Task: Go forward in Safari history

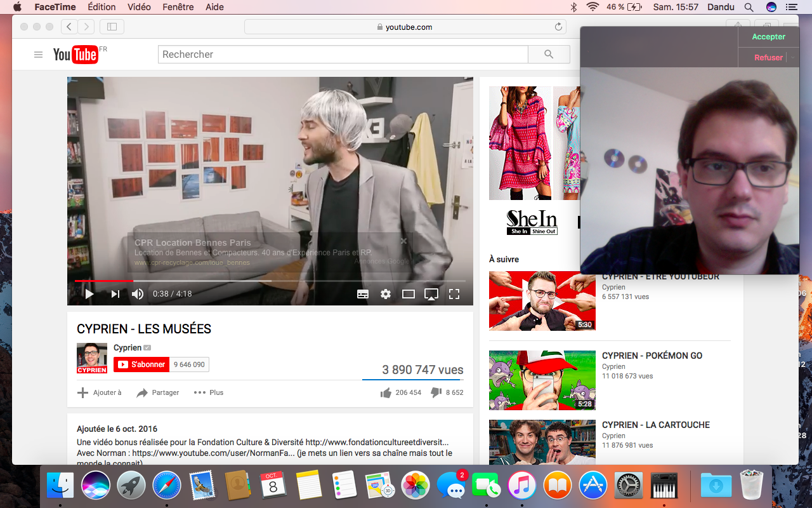Action: point(86,27)
